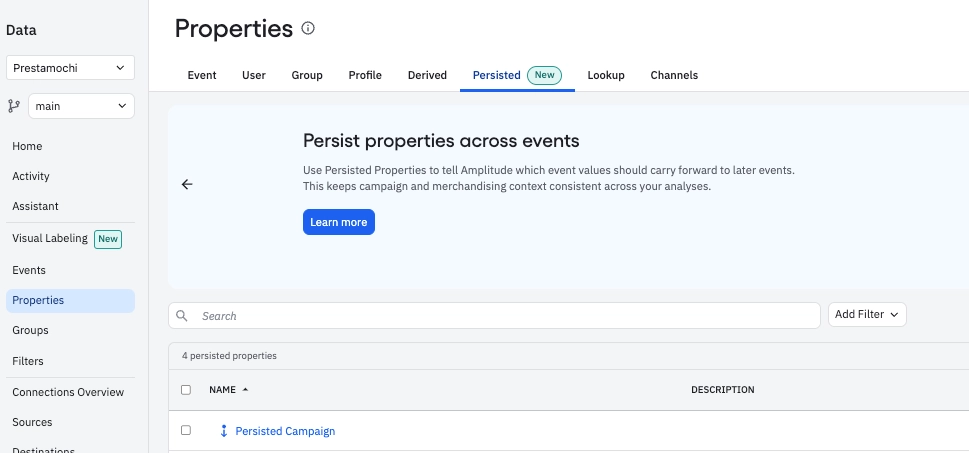
Task: Click the info icon beside Properties title
Action: [x=308, y=28]
